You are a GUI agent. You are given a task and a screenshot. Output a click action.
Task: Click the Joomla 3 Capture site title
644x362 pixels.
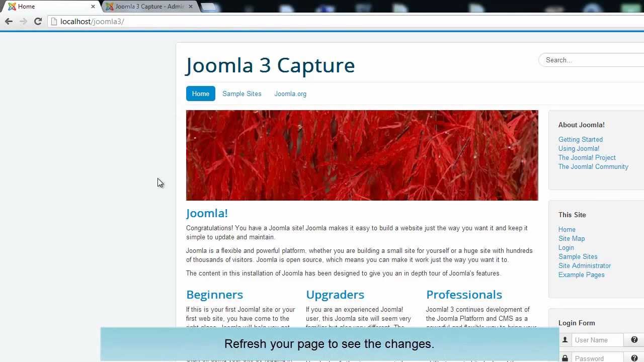click(270, 65)
